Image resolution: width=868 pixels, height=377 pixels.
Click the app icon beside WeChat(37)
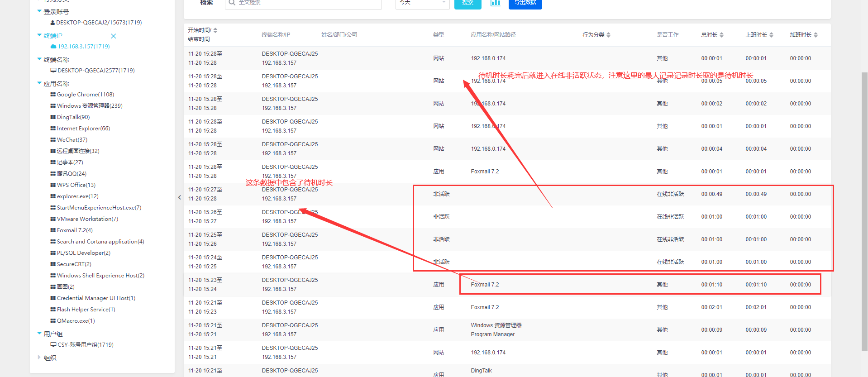[53, 140]
